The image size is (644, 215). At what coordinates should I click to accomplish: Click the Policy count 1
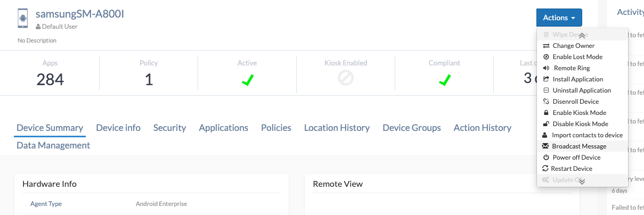tap(149, 79)
